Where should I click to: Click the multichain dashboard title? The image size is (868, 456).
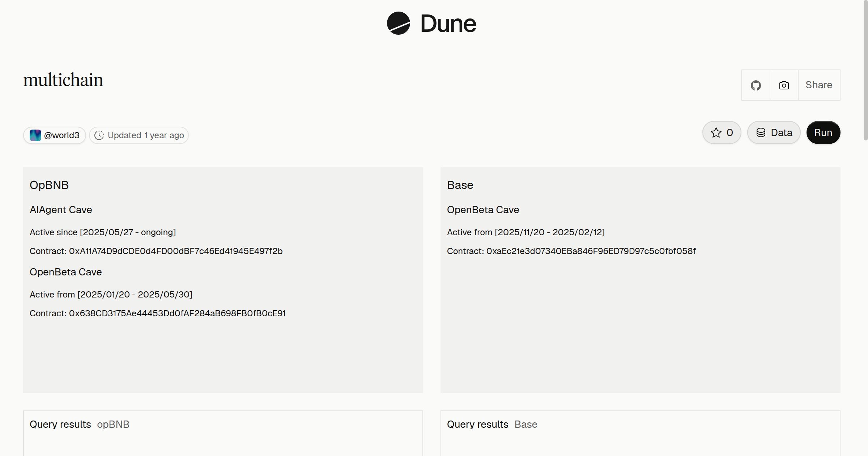(x=63, y=80)
